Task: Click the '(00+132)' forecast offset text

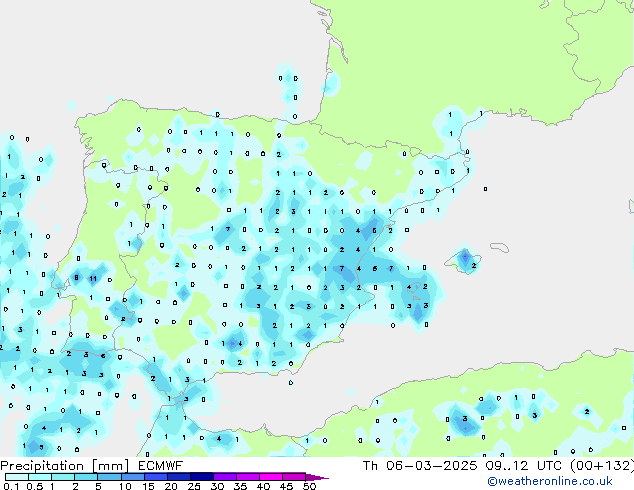Action: pos(602,465)
